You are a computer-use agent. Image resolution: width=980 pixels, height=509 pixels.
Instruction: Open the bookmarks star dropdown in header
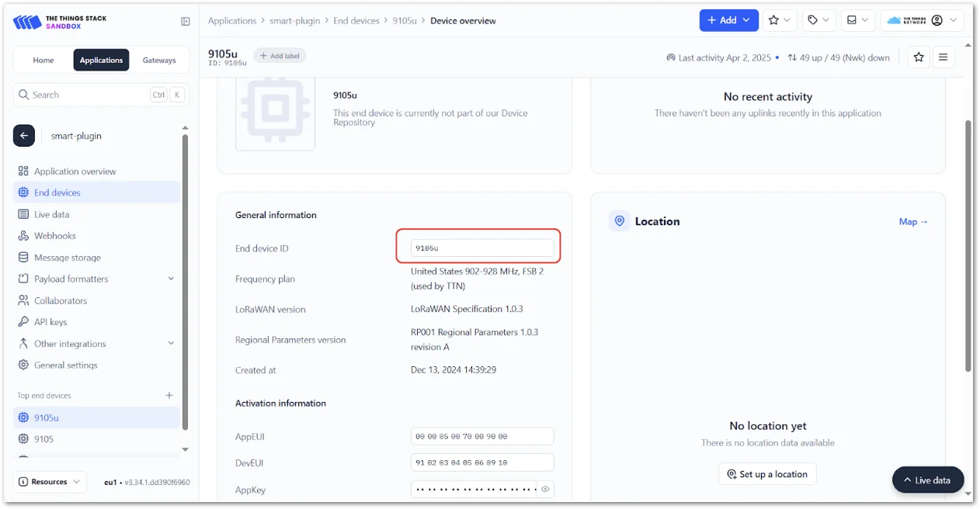[x=780, y=20]
